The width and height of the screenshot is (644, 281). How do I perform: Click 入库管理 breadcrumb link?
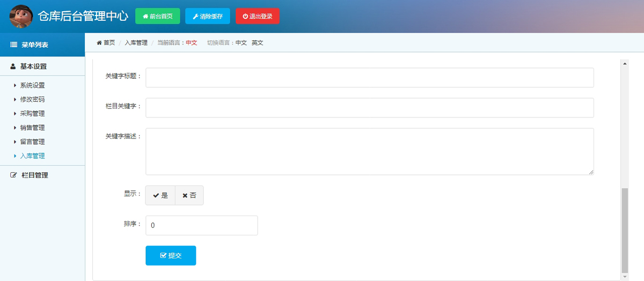[x=136, y=43]
